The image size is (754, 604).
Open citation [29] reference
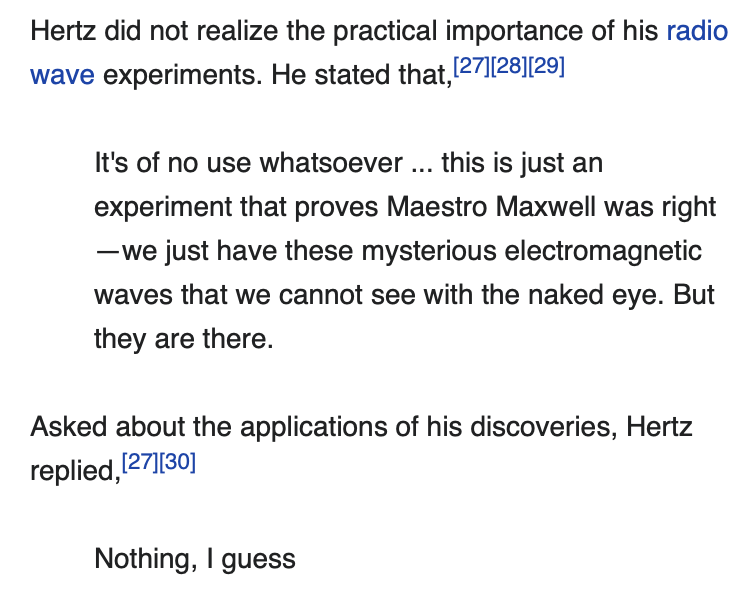pyautogui.click(x=546, y=68)
